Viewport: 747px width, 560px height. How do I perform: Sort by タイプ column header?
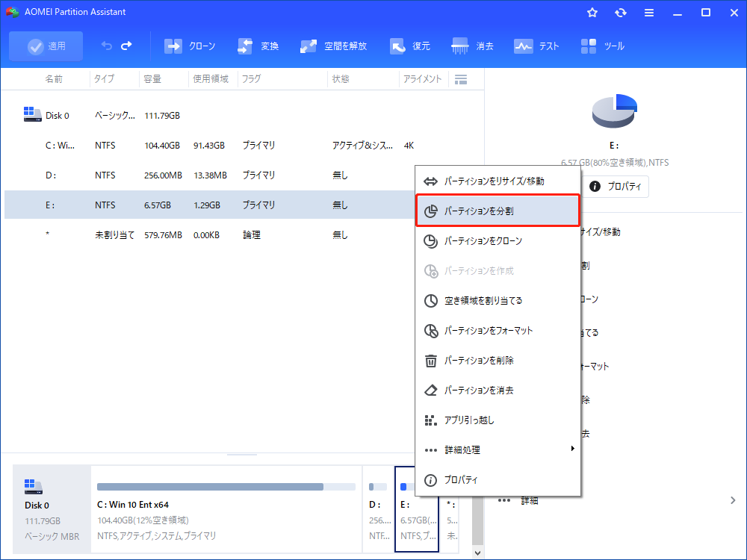coord(104,79)
